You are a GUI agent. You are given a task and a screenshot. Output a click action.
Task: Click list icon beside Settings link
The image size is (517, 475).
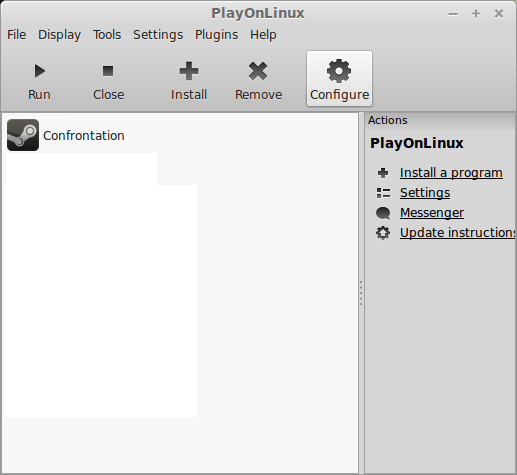click(x=383, y=193)
